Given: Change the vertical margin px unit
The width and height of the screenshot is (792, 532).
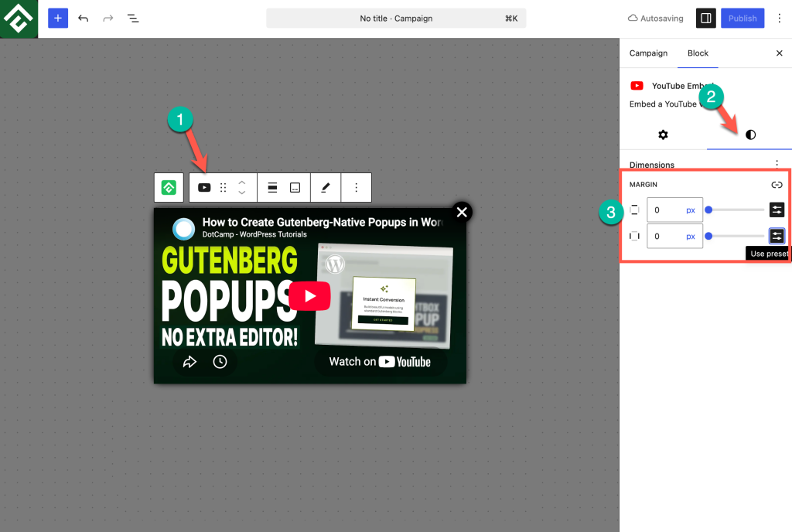Looking at the screenshot, I should tap(691, 210).
